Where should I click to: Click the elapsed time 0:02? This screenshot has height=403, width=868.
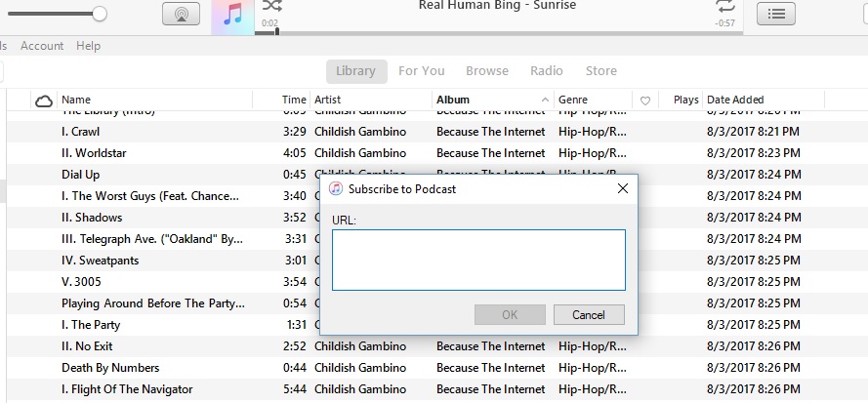click(x=270, y=23)
